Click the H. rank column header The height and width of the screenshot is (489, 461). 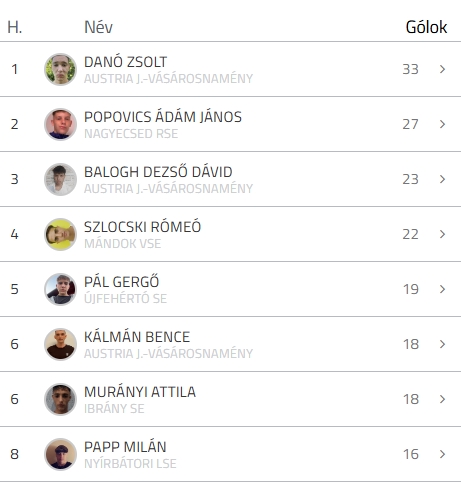click(x=15, y=27)
